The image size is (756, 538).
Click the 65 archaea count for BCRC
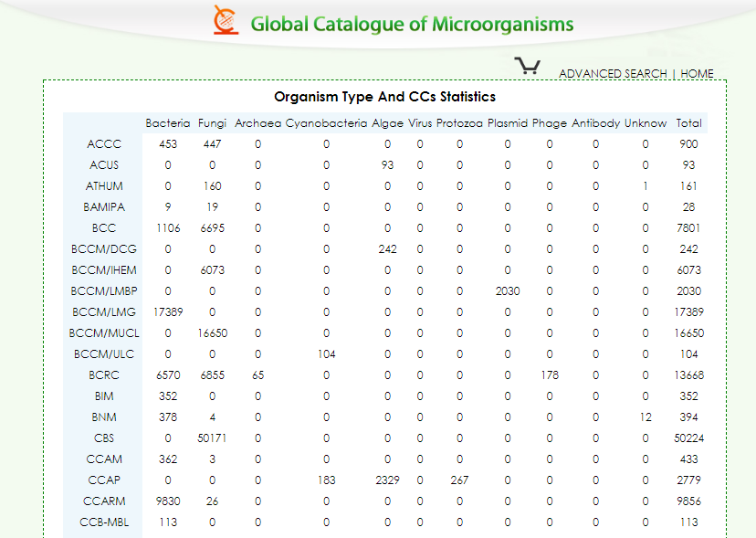(x=258, y=374)
